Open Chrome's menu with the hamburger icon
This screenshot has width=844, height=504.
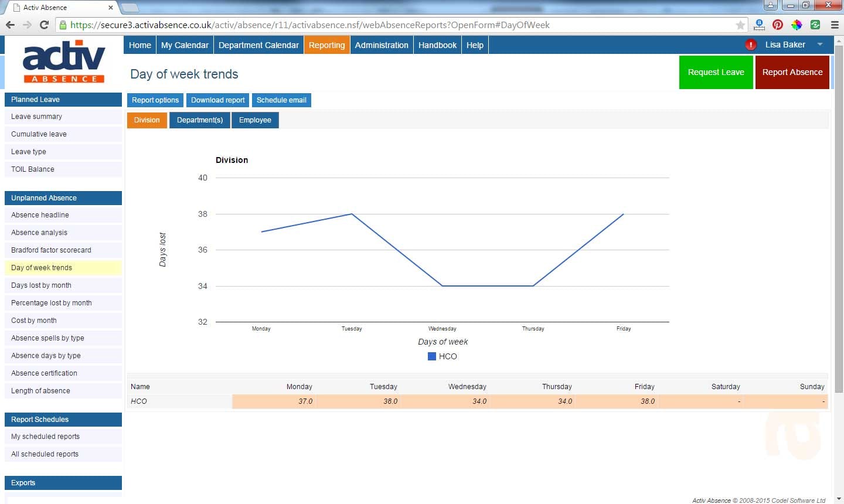pyautogui.click(x=835, y=25)
